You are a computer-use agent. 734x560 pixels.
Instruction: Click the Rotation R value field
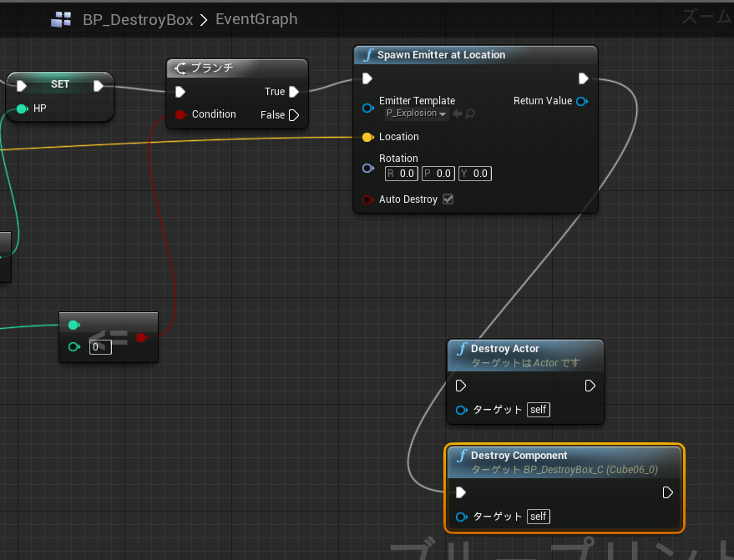tap(402, 174)
